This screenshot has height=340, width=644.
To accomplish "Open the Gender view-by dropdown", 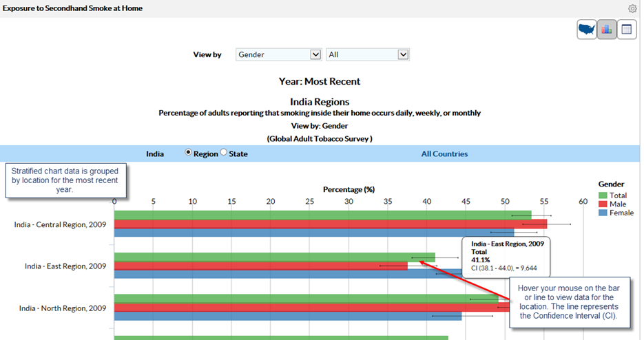I will pos(278,54).
